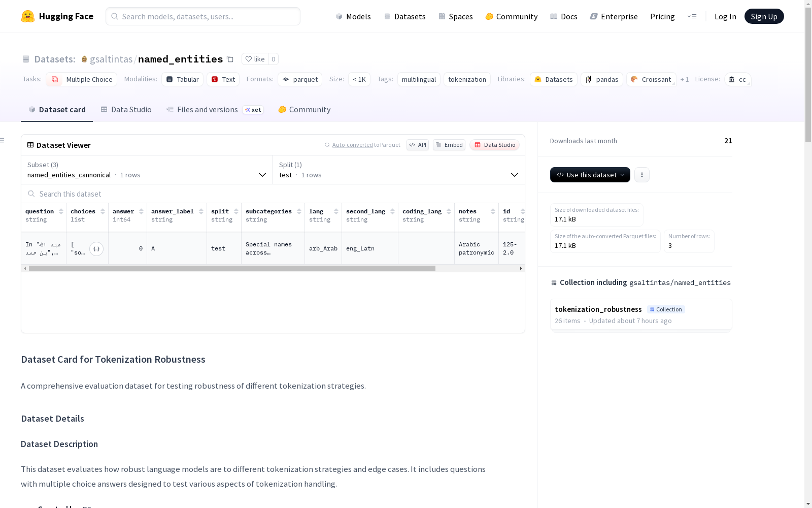Sort the coding_lang column
This screenshot has height=508, width=812.
pos(449,211)
